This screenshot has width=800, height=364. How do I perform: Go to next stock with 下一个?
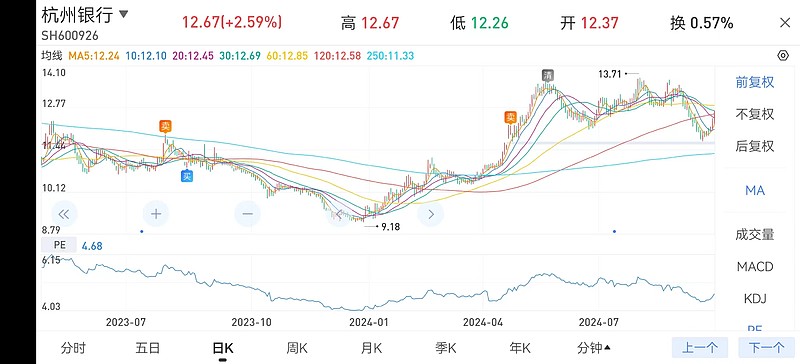point(766,348)
